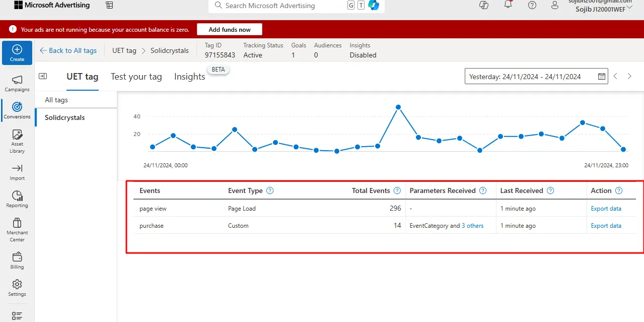
Task: Expand the account dropdown chevron
Action: pos(629,7)
